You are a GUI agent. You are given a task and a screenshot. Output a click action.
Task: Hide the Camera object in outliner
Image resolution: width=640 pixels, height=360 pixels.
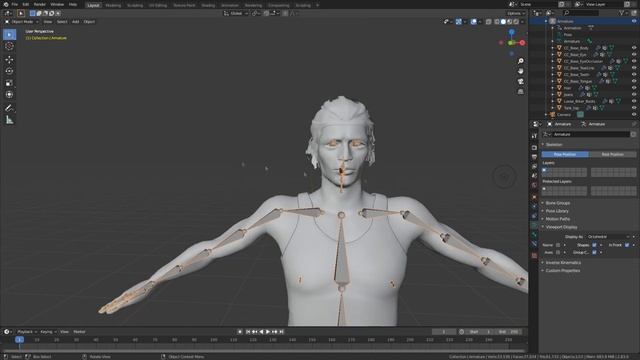coord(634,115)
